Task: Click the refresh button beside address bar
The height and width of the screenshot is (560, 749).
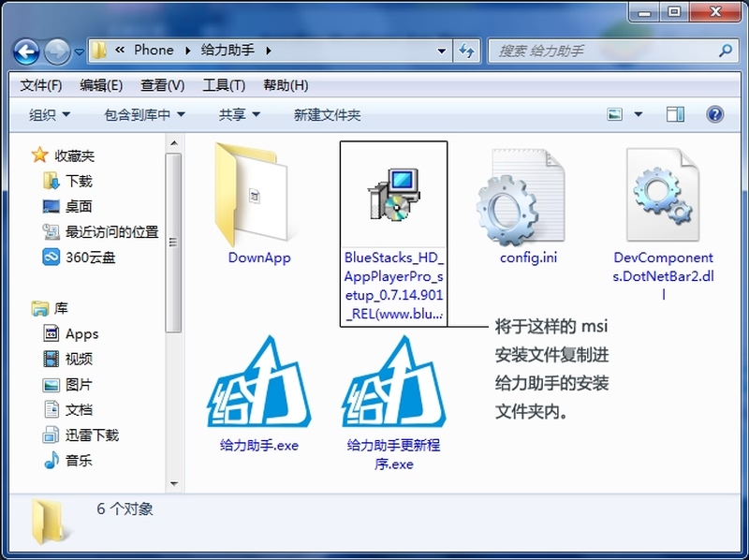Action: 466,51
